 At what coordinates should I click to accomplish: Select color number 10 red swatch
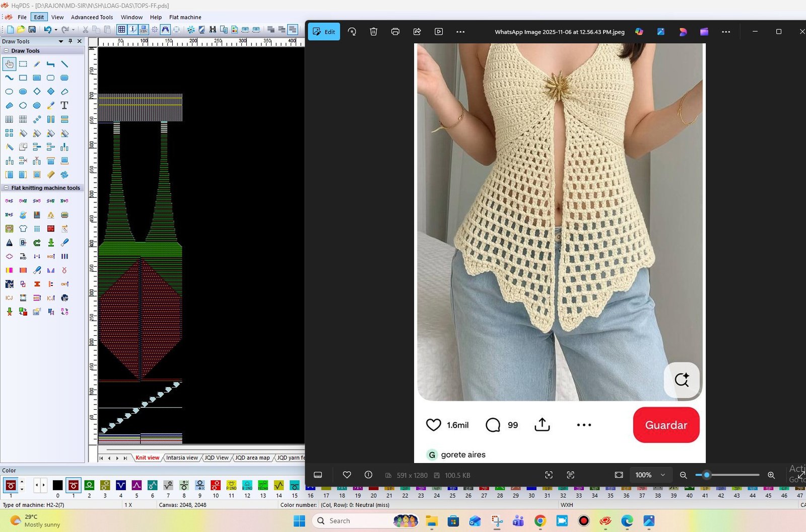coord(216,485)
